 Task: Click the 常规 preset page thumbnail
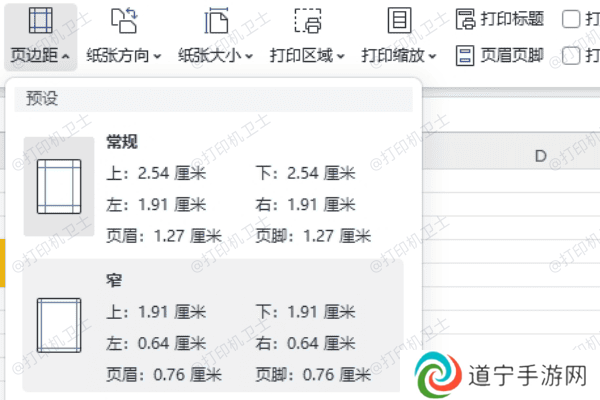coord(59,186)
